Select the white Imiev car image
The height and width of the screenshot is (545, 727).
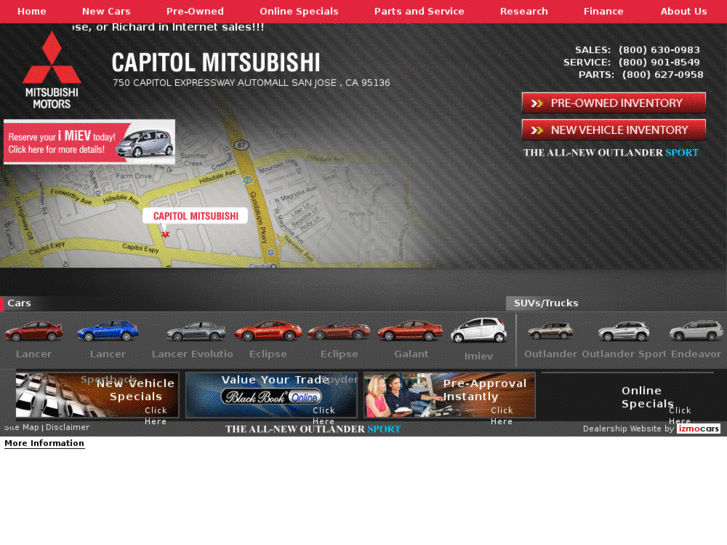click(478, 330)
